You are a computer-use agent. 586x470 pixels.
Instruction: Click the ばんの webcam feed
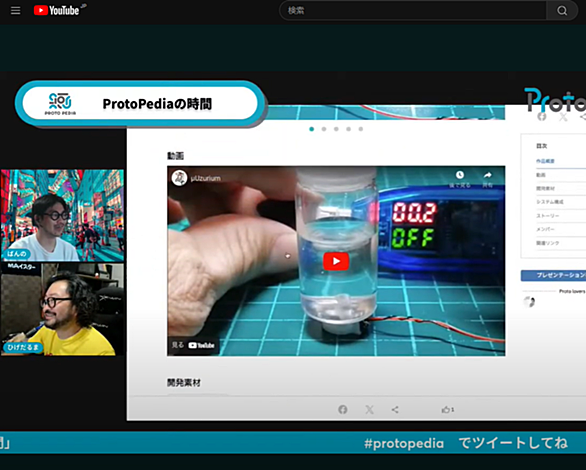62,216
